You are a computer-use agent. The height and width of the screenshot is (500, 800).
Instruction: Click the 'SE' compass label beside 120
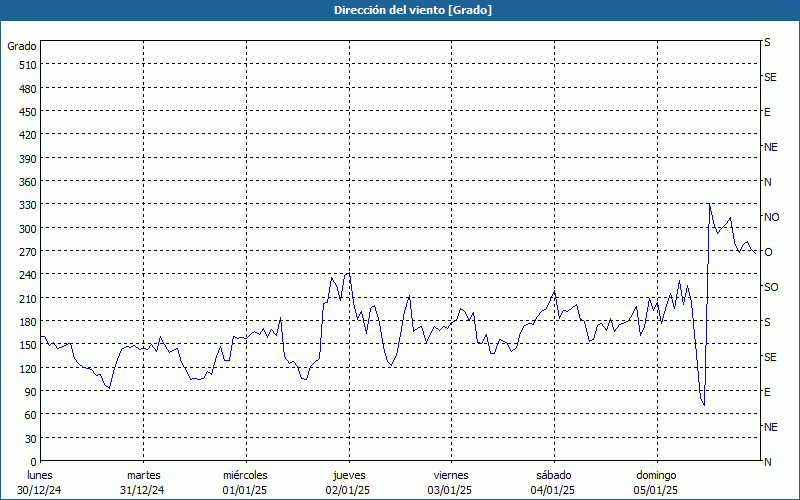[770, 357]
